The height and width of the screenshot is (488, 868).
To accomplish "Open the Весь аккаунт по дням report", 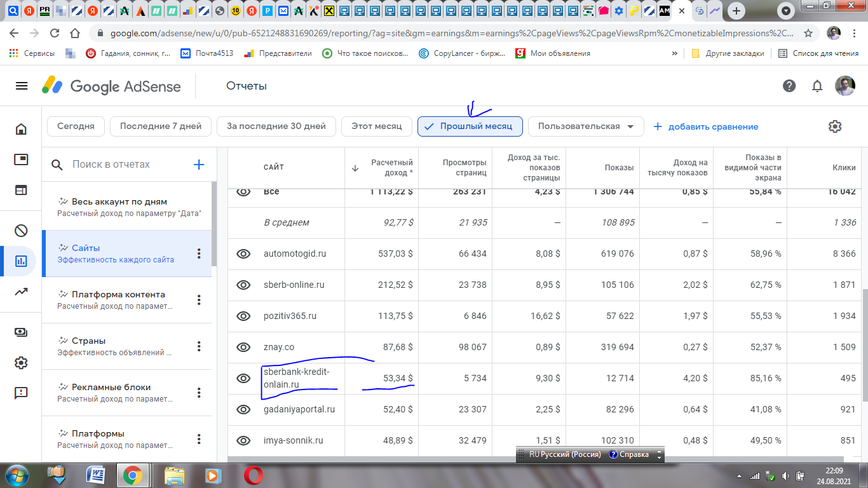I will click(x=126, y=207).
